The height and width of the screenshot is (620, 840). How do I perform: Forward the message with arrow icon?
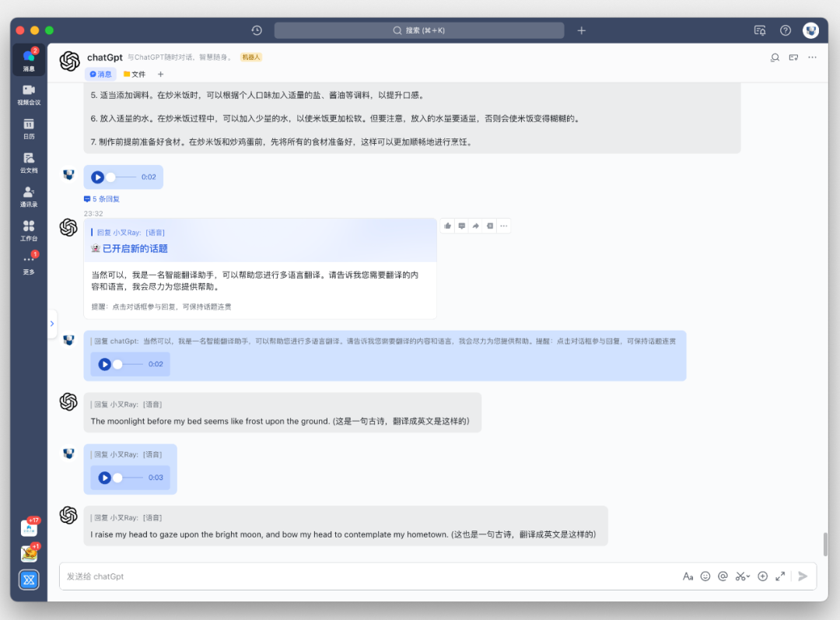point(476,226)
